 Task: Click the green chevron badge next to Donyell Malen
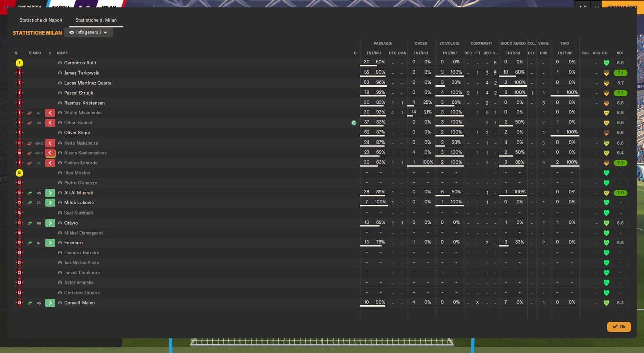(50, 303)
